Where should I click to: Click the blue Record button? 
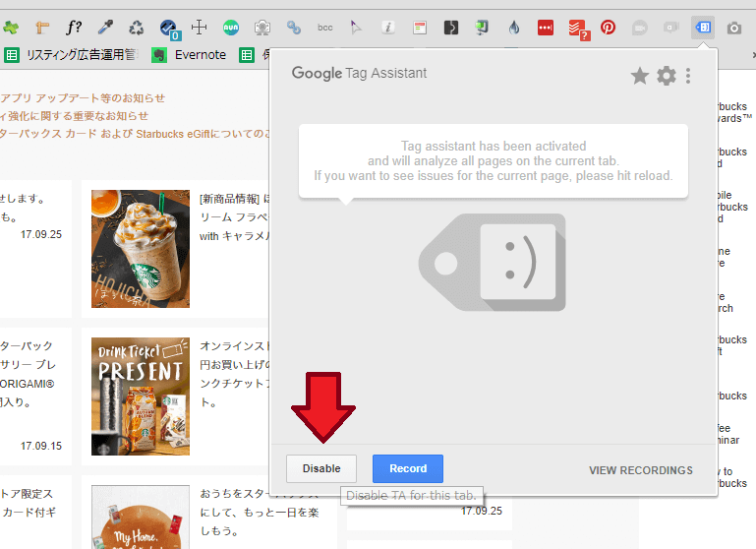(408, 468)
